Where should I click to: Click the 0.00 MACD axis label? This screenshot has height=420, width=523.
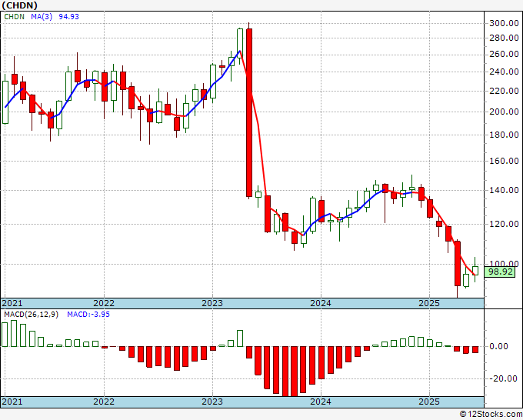(499, 347)
